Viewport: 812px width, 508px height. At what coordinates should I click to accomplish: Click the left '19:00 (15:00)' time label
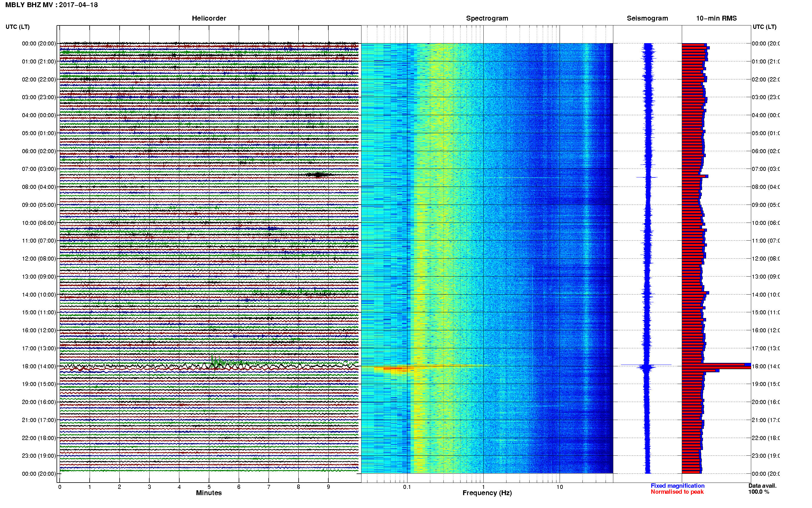tap(39, 384)
